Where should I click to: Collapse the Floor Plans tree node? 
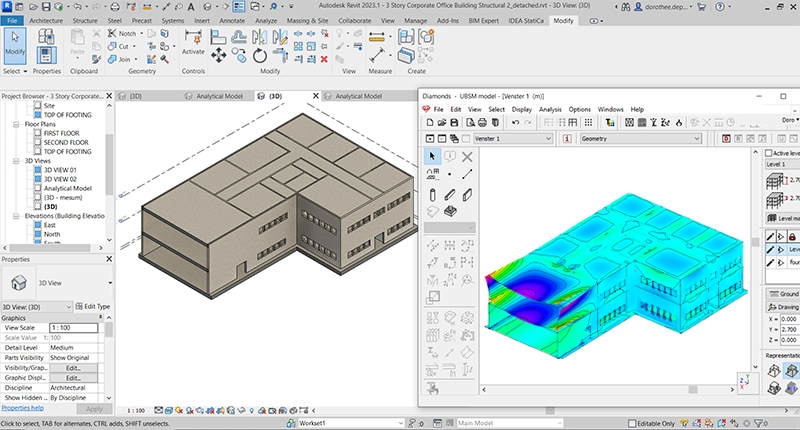16,124
